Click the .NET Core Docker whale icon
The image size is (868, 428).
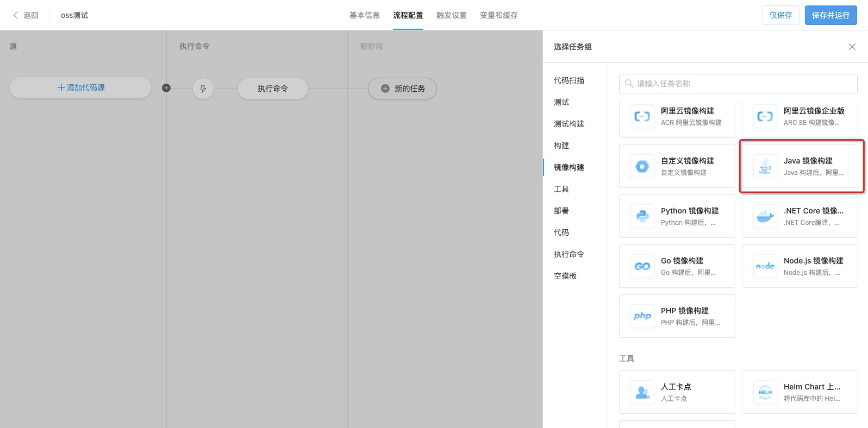765,216
